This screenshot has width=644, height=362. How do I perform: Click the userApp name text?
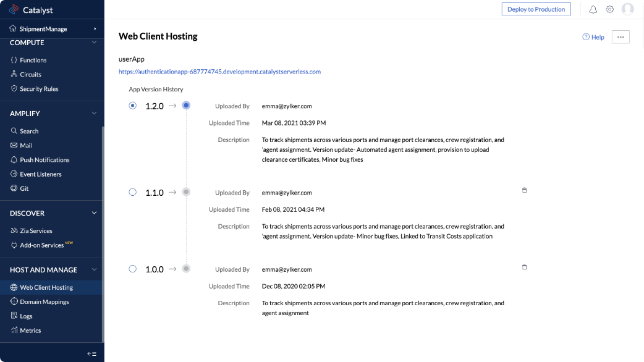[x=132, y=59]
